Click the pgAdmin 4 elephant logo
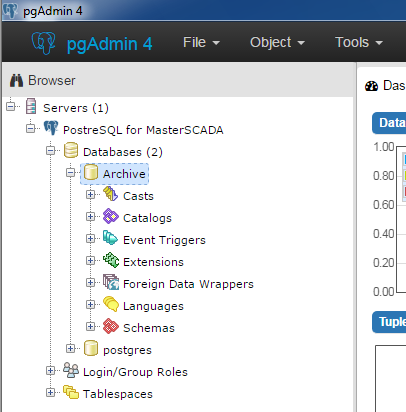Image resolution: width=406 pixels, height=412 pixels. click(x=44, y=43)
